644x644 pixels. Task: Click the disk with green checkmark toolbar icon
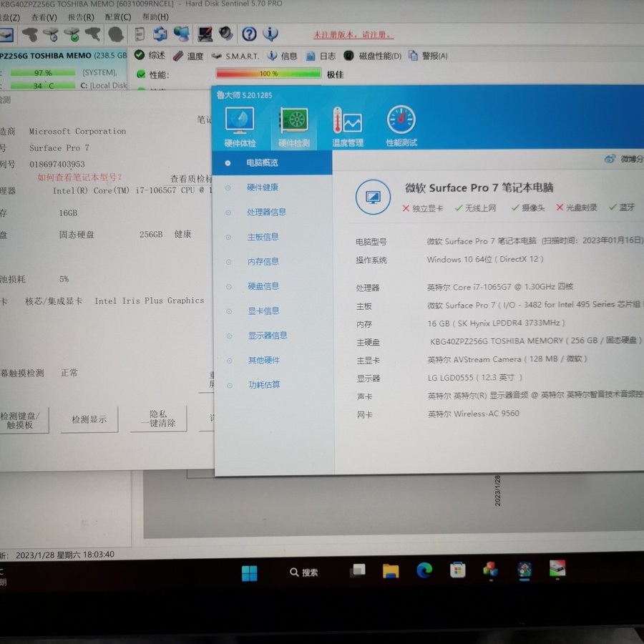click(x=72, y=34)
